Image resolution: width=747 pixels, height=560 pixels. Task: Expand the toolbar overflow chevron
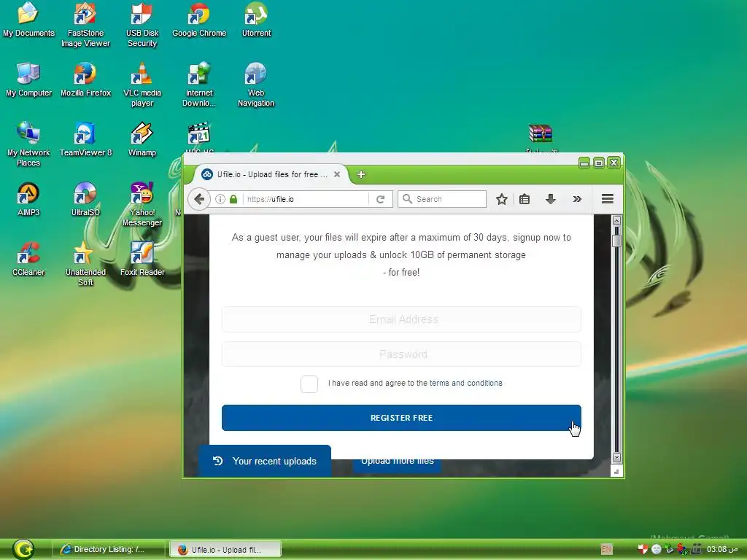tap(578, 199)
